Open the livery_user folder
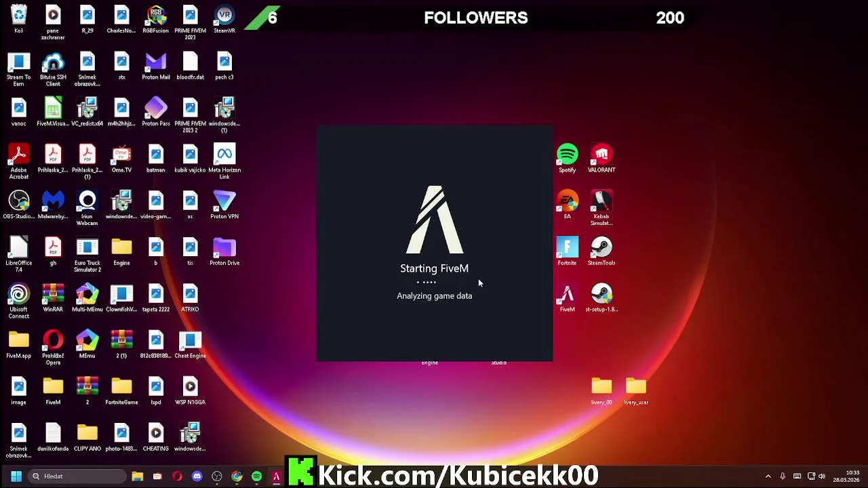This screenshot has height=488, width=868. click(636, 391)
